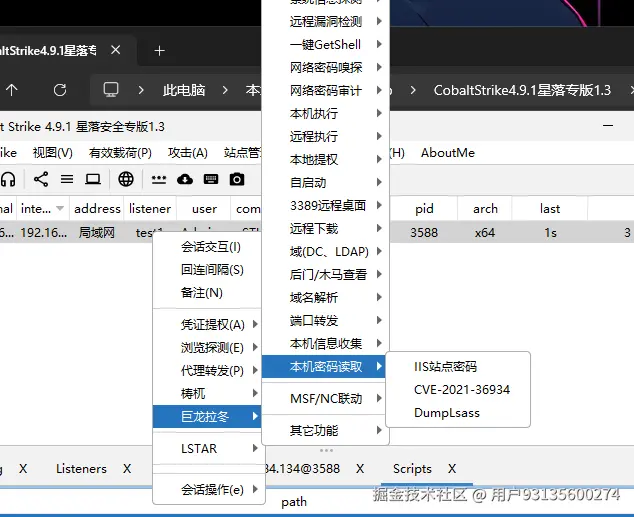Click the sort arrow on inte... column
The width and height of the screenshot is (634, 517).
pos(60,209)
